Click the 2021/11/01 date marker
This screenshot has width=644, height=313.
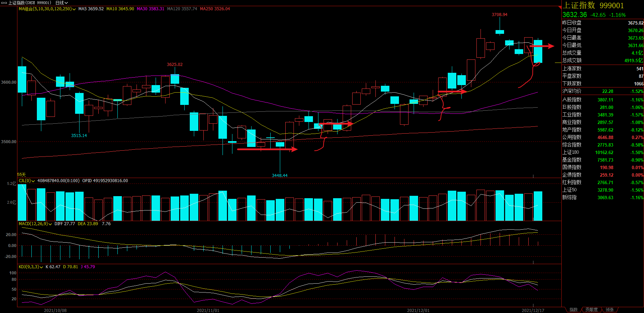click(x=208, y=310)
